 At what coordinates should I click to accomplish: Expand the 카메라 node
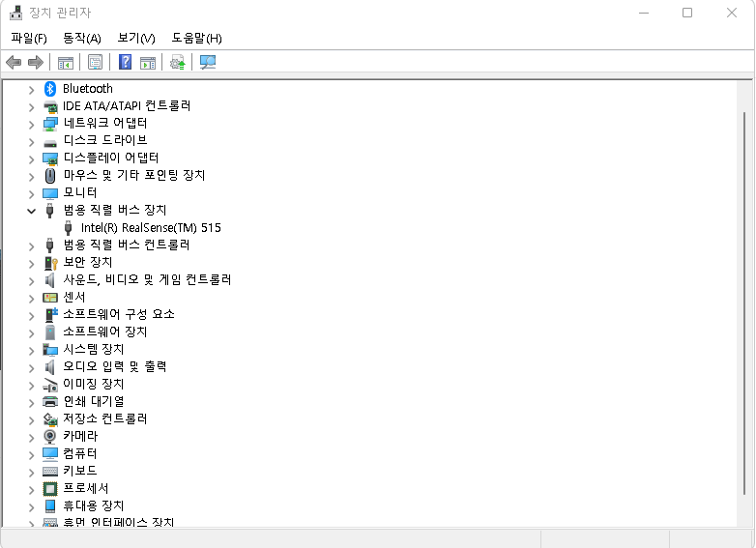pyautogui.click(x=31, y=438)
